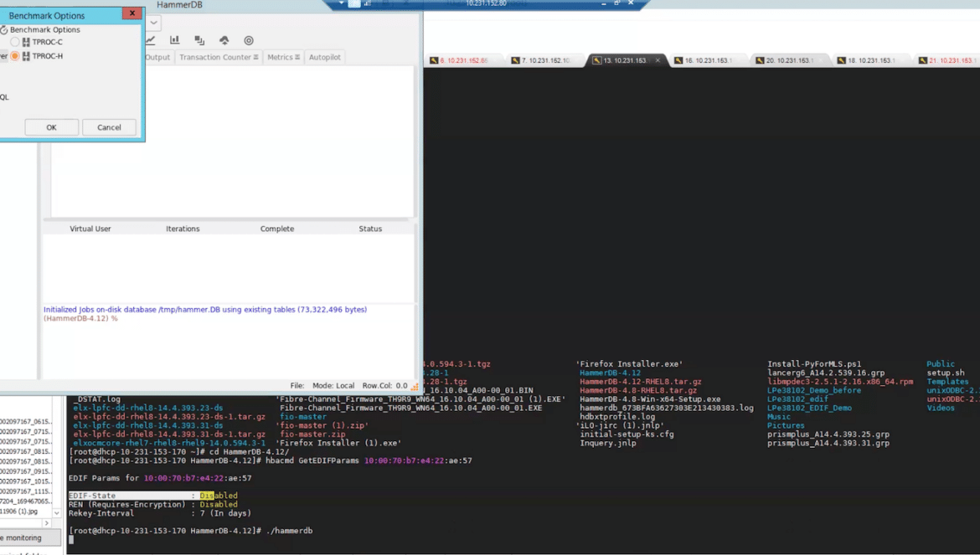Click the EDIF-State highlighted line in terminal
Image resolution: width=980 pixels, height=555 pixels.
[x=153, y=496]
